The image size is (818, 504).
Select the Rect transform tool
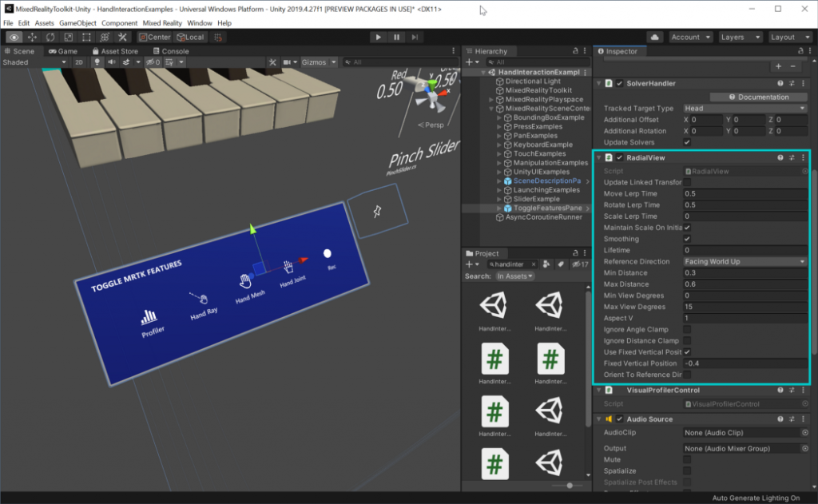coord(86,37)
